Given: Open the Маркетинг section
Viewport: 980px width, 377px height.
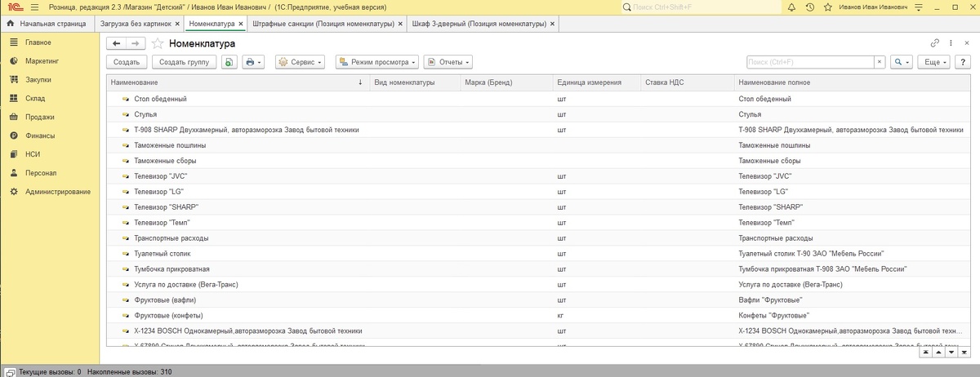Looking at the screenshot, I should 50,61.
